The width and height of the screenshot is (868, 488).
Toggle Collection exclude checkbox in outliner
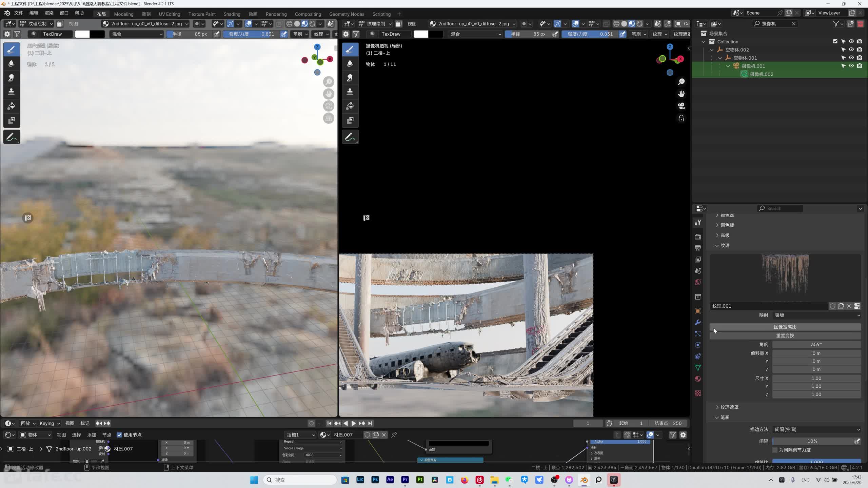[835, 41]
